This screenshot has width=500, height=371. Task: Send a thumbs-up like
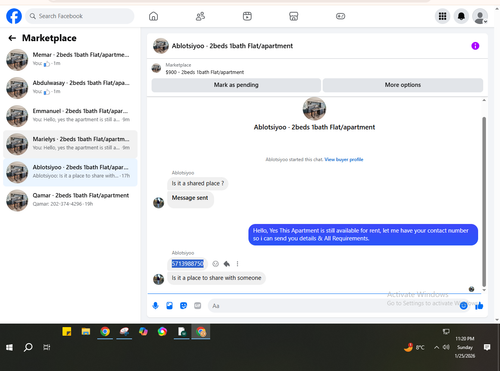pos(479,306)
